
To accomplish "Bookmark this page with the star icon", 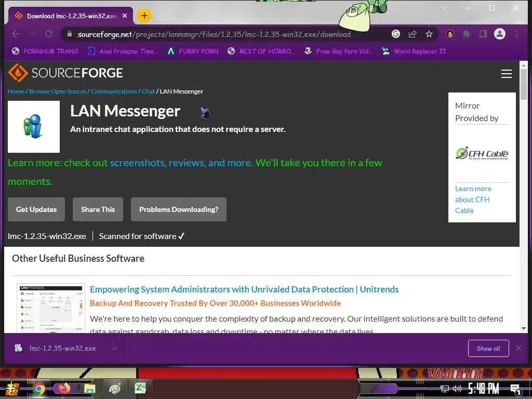I will click(x=429, y=34).
